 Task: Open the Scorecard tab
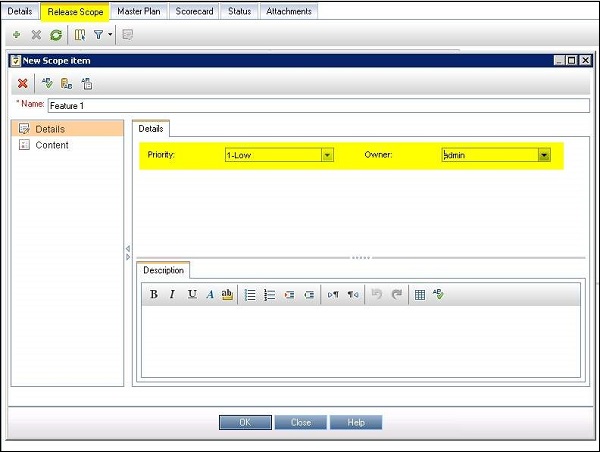[x=194, y=11]
